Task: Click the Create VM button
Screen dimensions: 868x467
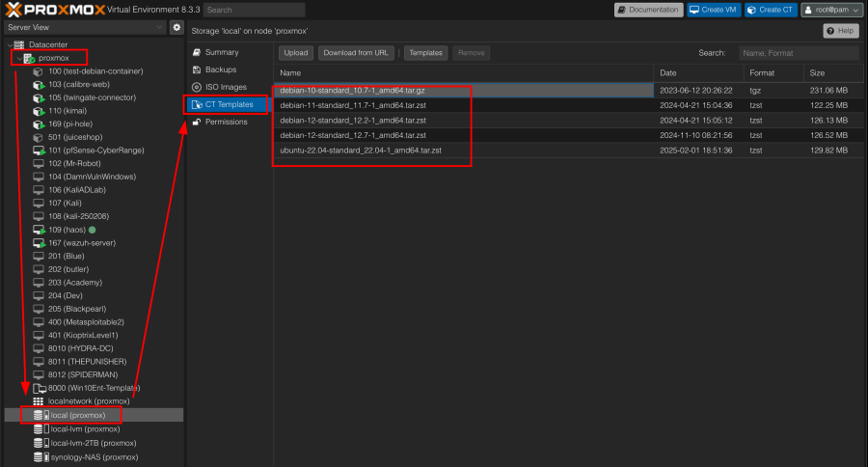Action: pos(715,10)
